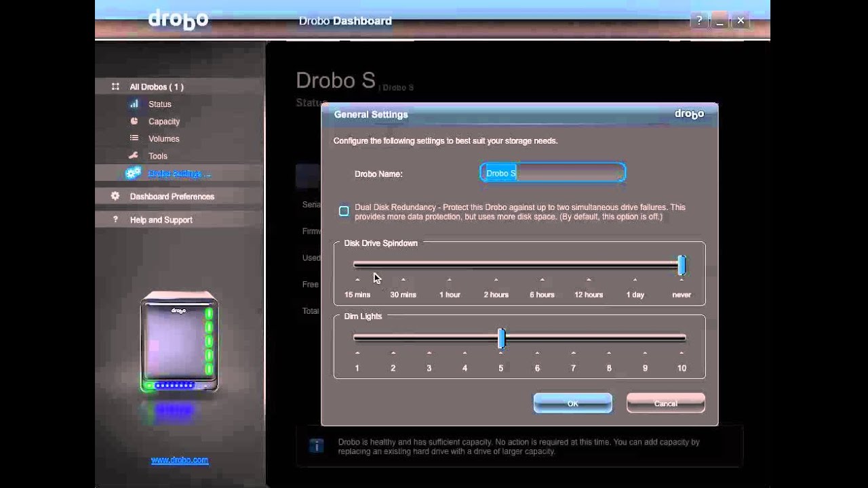Click the Tools wrench icon in sidebar
This screenshot has width=868, height=488.
[x=134, y=155]
